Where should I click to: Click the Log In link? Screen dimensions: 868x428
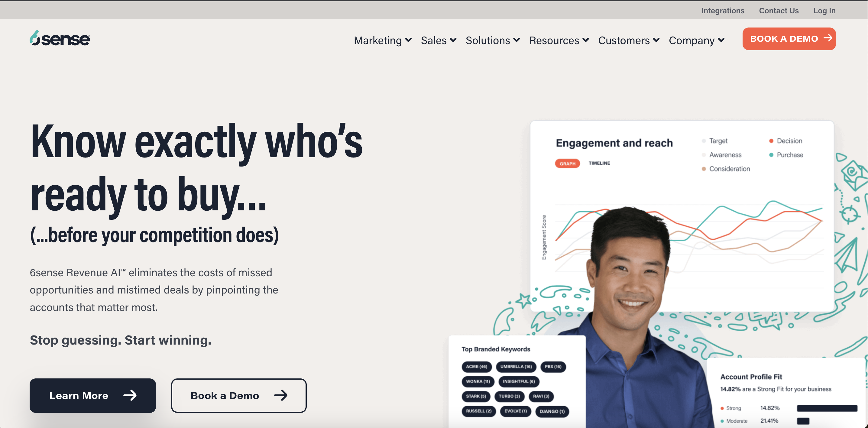pos(824,11)
